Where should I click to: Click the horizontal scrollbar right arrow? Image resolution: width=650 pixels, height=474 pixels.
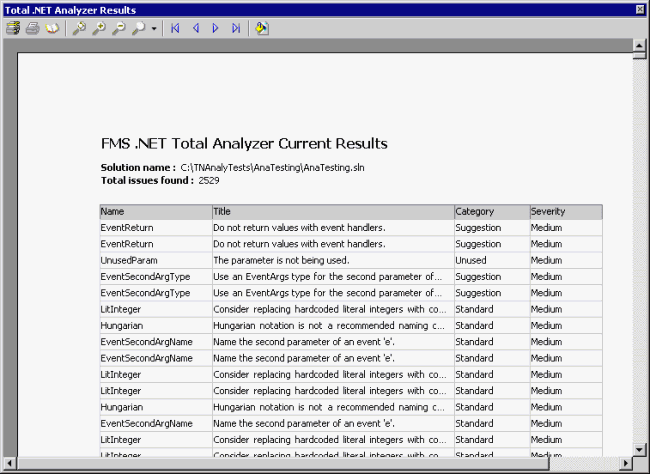[x=626, y=463]
